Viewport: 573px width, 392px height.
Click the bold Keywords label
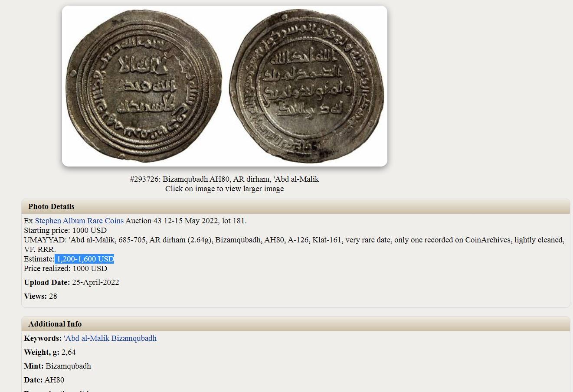(43, 338)
